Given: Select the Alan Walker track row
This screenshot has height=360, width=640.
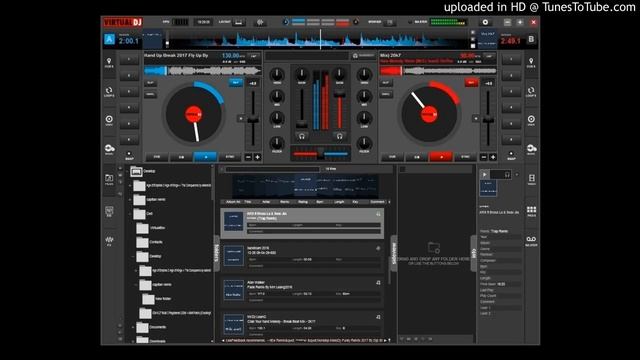Looking at the screenshot, I should pyautogui.click(x=302, y=291).
